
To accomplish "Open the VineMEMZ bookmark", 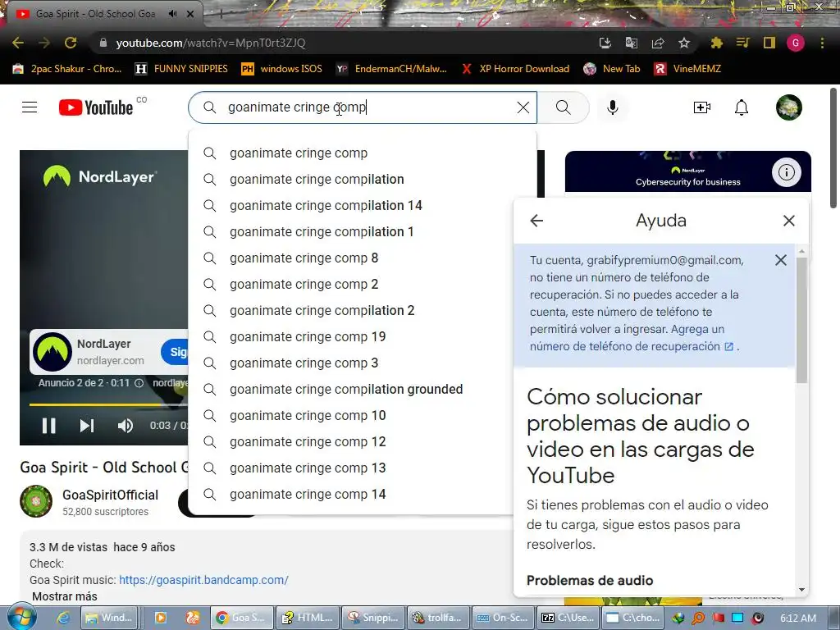I will 688,69.
